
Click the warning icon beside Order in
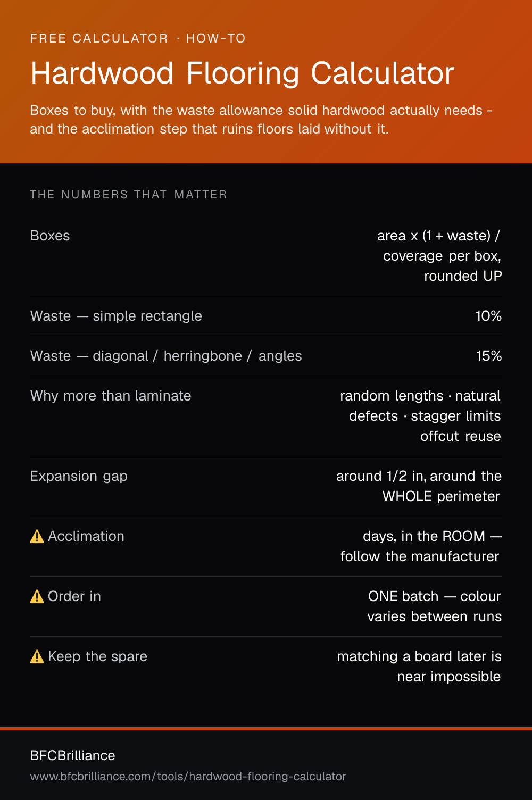(37, 596)
